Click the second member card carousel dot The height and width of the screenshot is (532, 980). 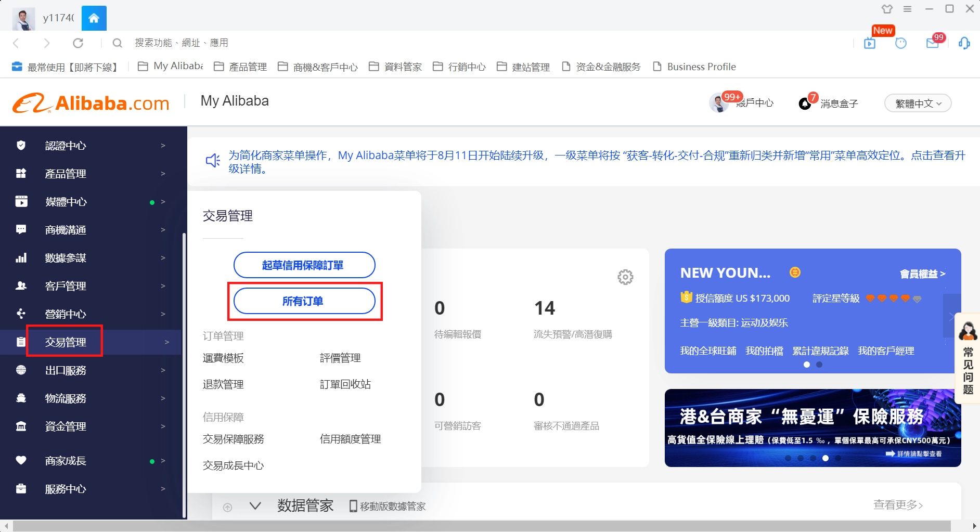coord(819,365)
